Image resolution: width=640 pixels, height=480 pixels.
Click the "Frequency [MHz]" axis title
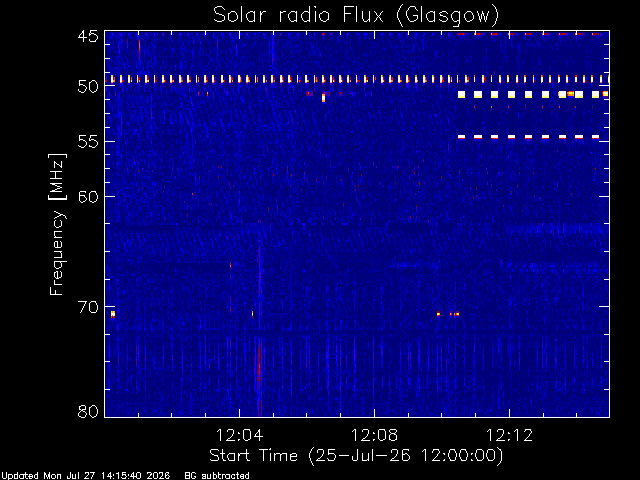[57, 224]
